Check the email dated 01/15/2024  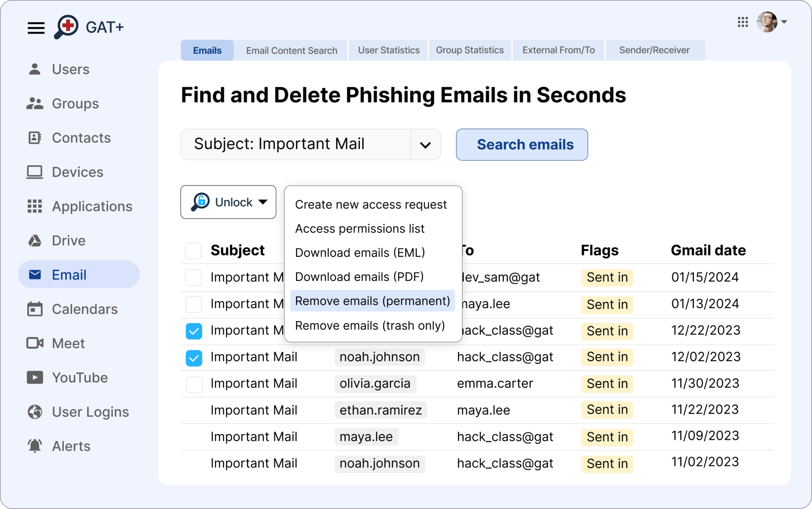(193, 277)
